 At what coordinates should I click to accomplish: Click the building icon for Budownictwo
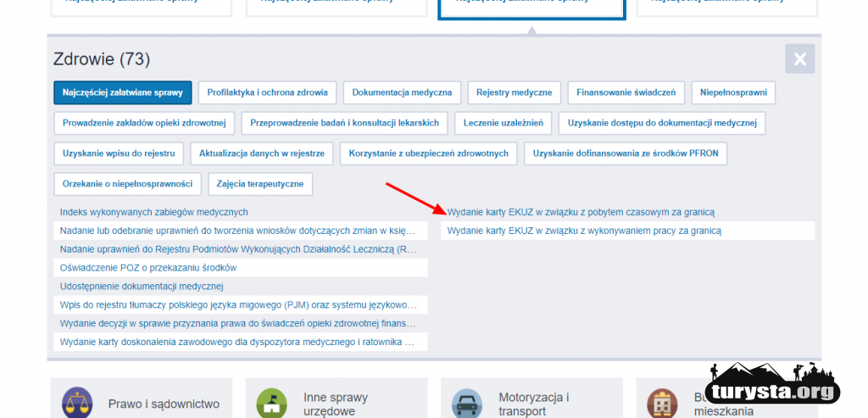click(x=662, y=403)
